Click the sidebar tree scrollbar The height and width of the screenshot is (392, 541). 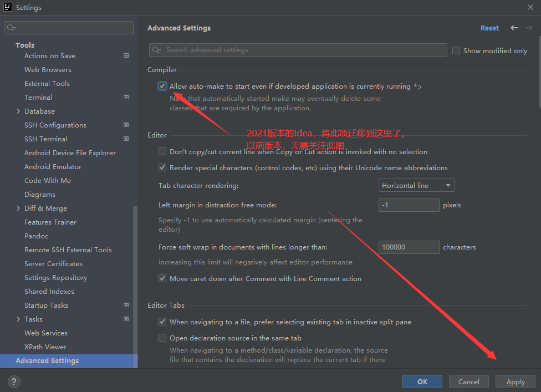(x=135, y=287)
